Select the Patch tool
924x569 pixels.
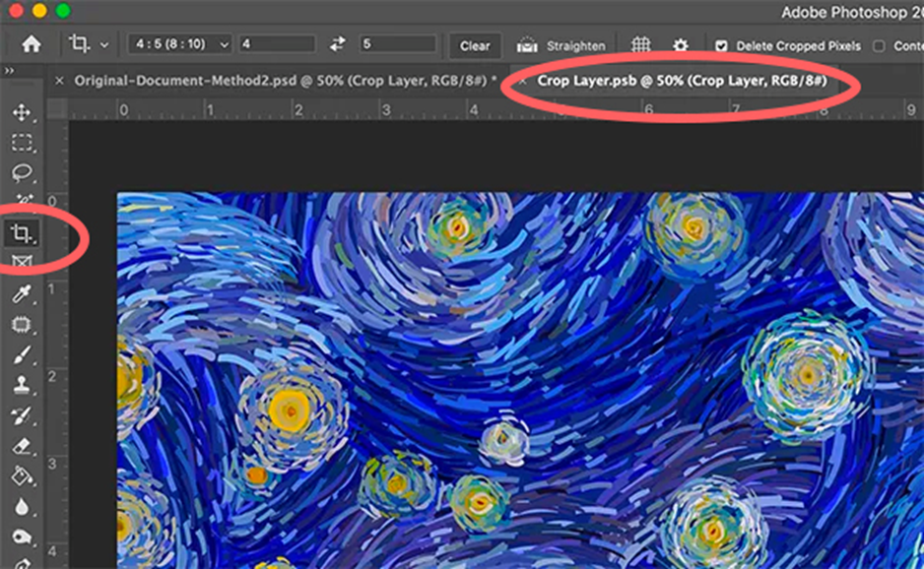22,325
